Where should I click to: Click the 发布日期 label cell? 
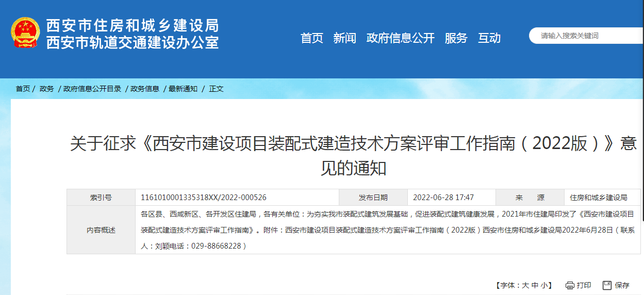click(x=373, y=198)
